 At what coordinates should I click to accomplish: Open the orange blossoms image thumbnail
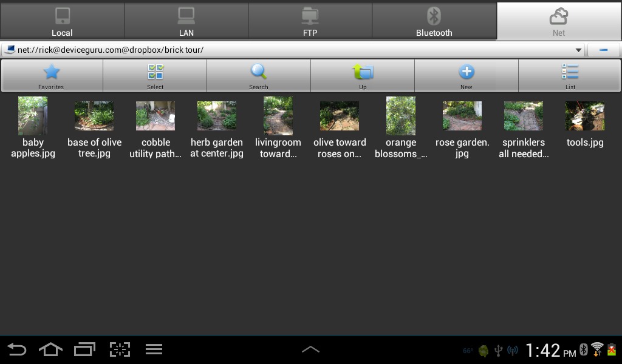tap(401, 116)
